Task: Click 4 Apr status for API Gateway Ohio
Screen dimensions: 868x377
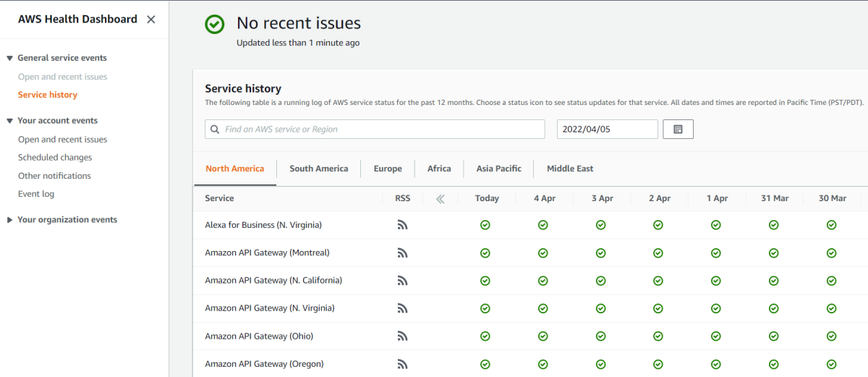Action: 543,336
